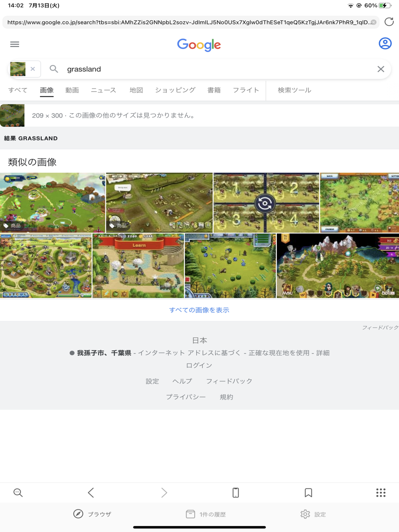Open the フライト tab
This screenshot has width=399, height=532.
tap(246, 90)
